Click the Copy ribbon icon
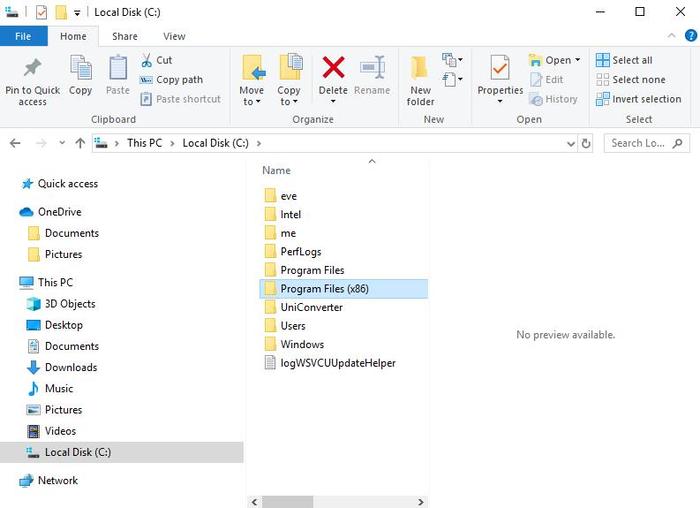This screenshot has height=508, width=700. coord(80,68)
